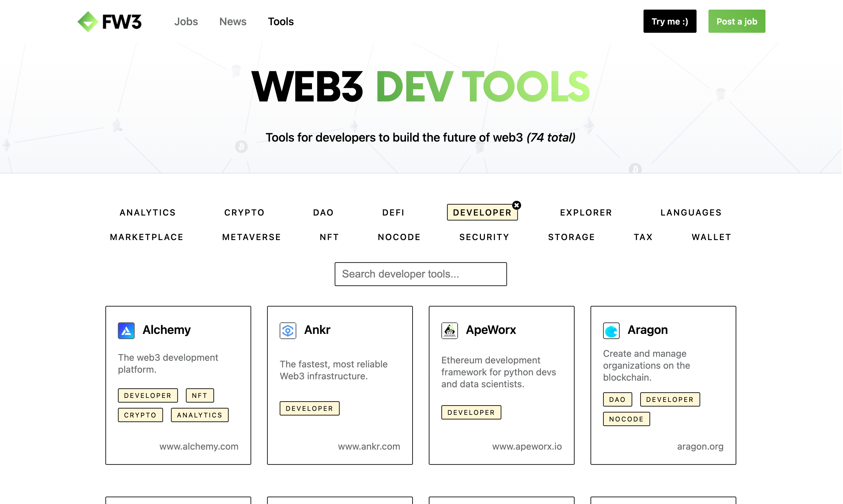Select the NFT category filter
The width and height of the screenshot is (843, 504).
point(329,237)
